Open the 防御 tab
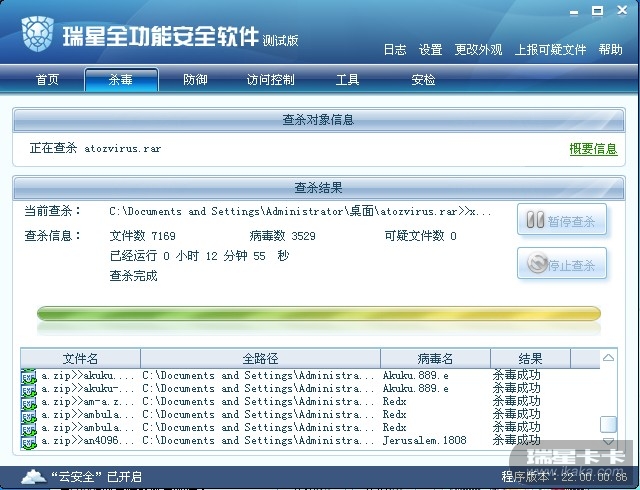This screenshot has width=640, height=490. [x=195, y=79]
